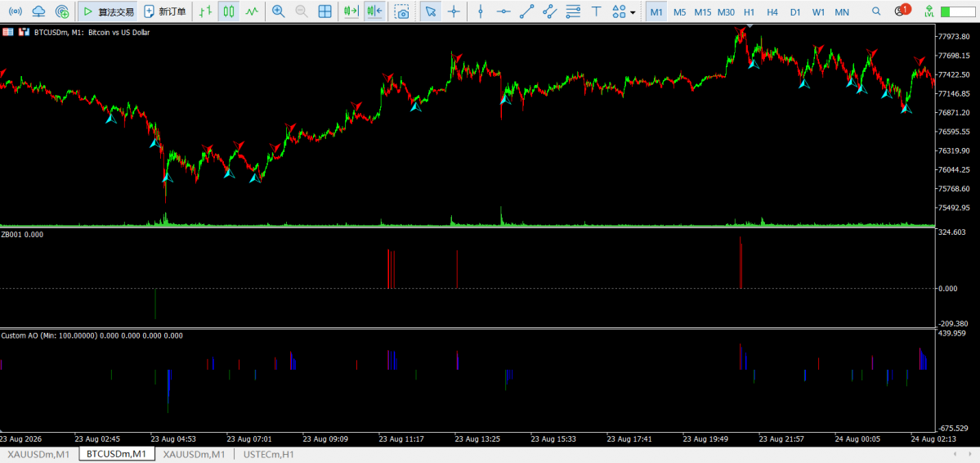Click the 新订单 new order button
The height and width of the screenshot is (463, 980).
[x=165, y=11]
